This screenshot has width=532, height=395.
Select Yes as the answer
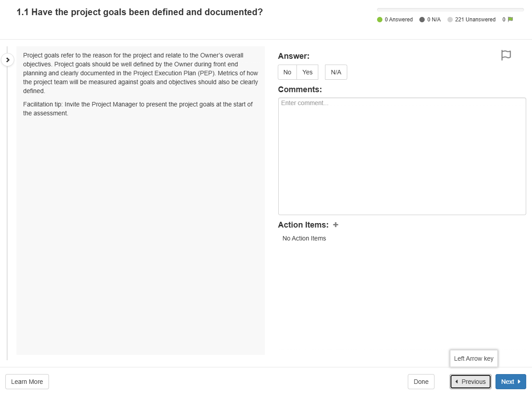[x=308, y=72]
